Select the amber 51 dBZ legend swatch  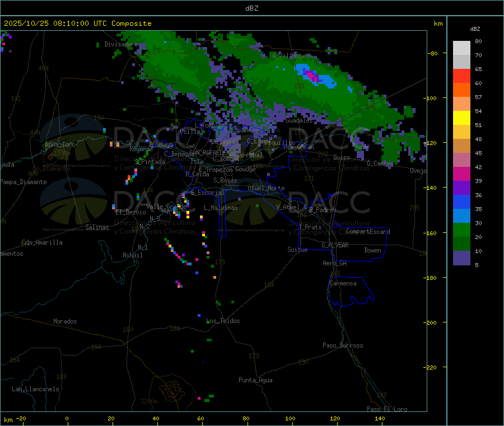point(461,132)
